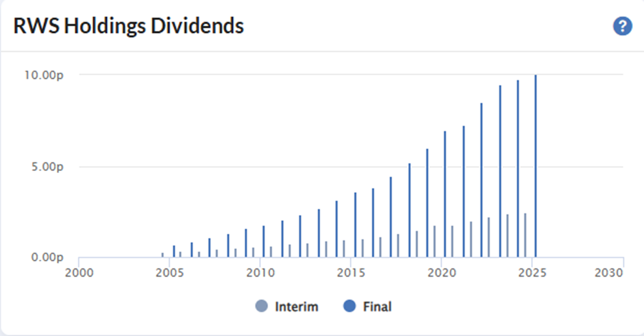Click the grey Interim legend dot

pyautogui.click(x=261, y=306)
